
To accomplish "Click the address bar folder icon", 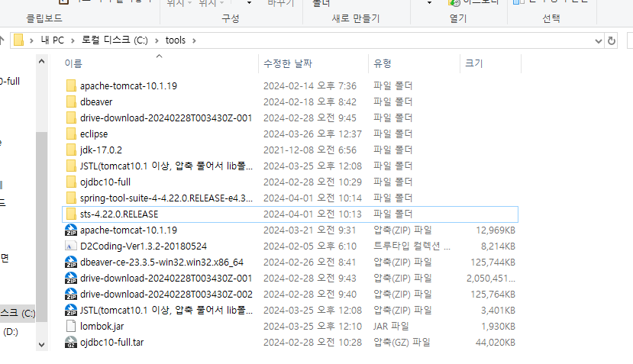I will click(x=18, y=40).
